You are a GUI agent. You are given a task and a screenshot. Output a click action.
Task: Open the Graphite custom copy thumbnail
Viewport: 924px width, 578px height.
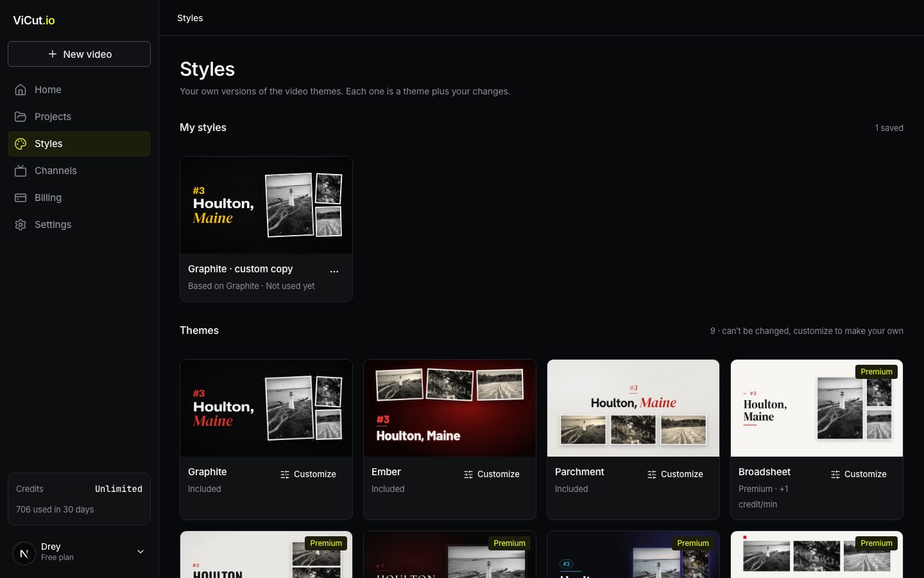pyautogui.click(x=266, y=206)
